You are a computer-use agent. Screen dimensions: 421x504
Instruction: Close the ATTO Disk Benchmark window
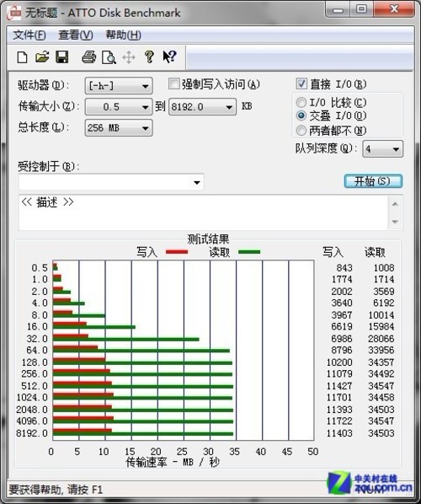[394, 9]
